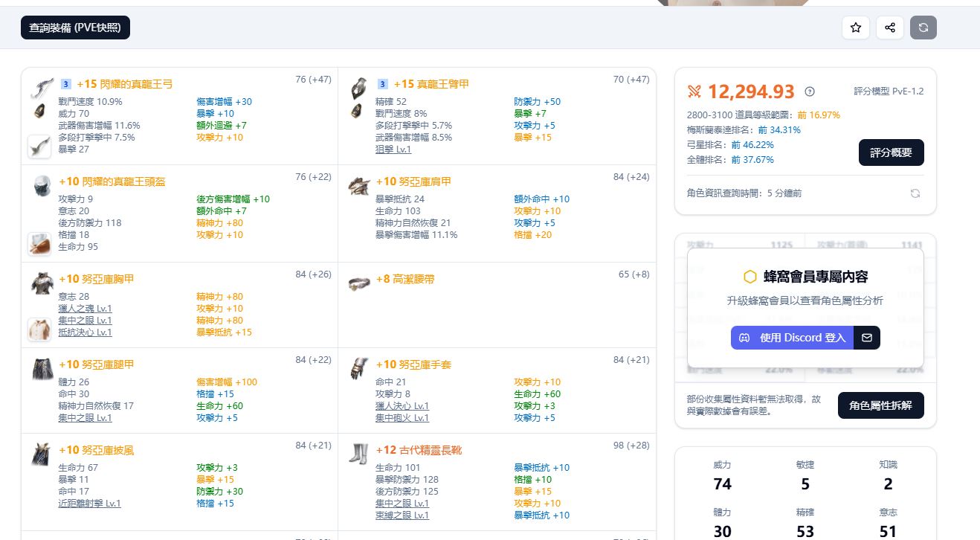Log in with 使用 Discord 登入
The height and width of the screenshot is (540, 980).
click(792, 338)
